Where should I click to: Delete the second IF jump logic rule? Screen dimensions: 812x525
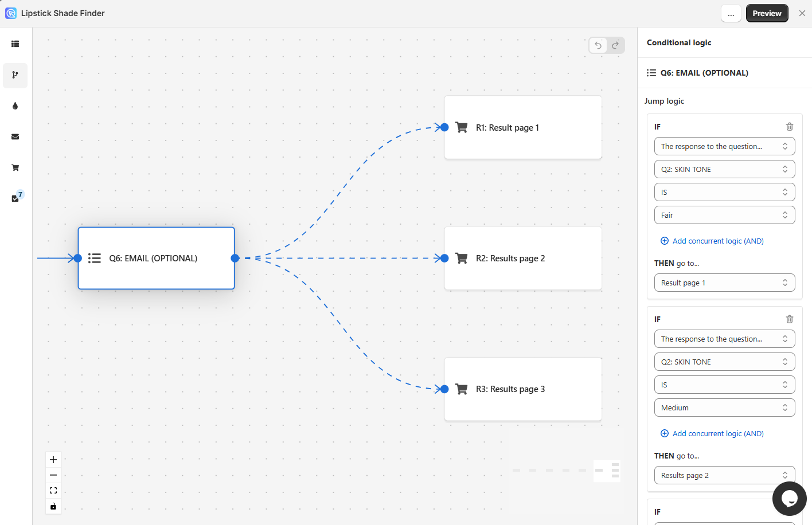790,319
